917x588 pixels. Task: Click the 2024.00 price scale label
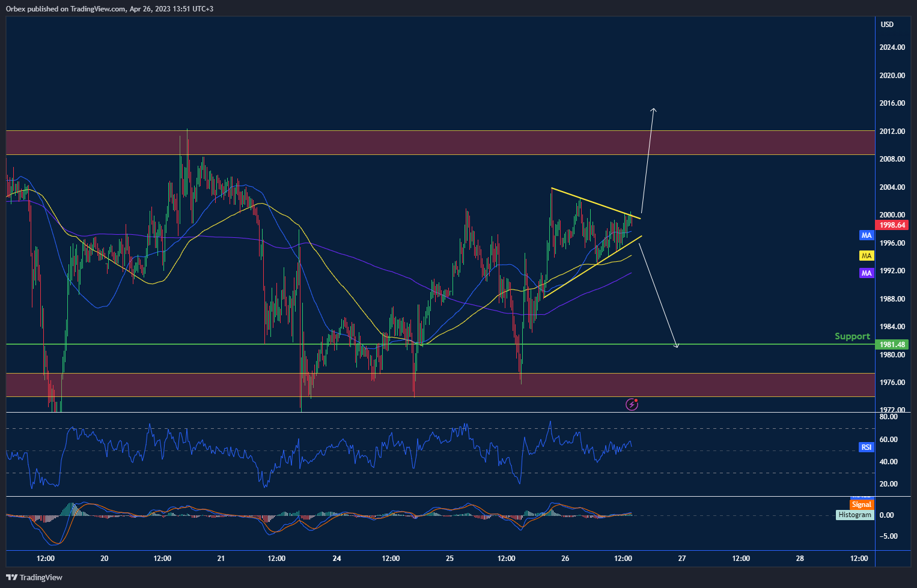pos(892,47)
